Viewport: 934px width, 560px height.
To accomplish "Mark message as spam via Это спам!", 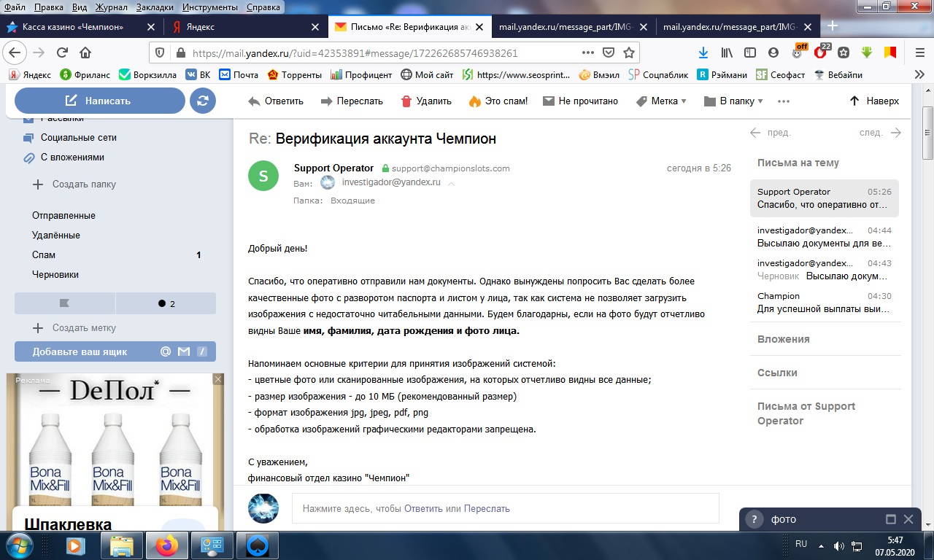I will [498, 101].
